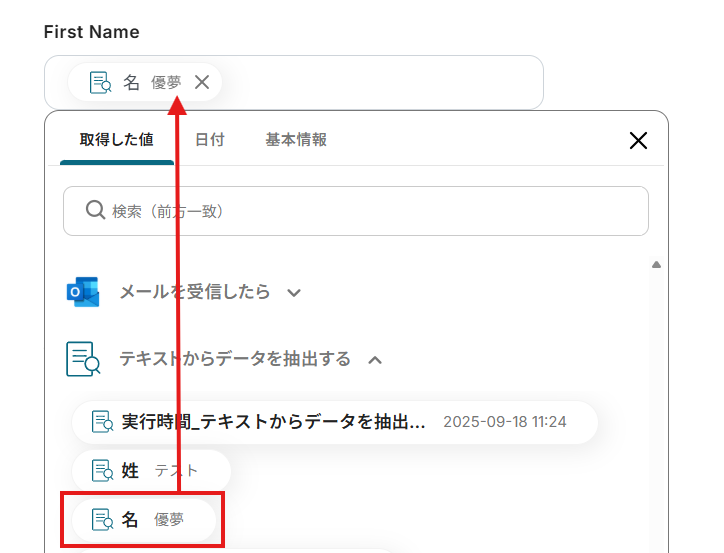Click the icon on 名 優夢 list item
This screenshot has width=724, height=553.
[x=102, y=519]
